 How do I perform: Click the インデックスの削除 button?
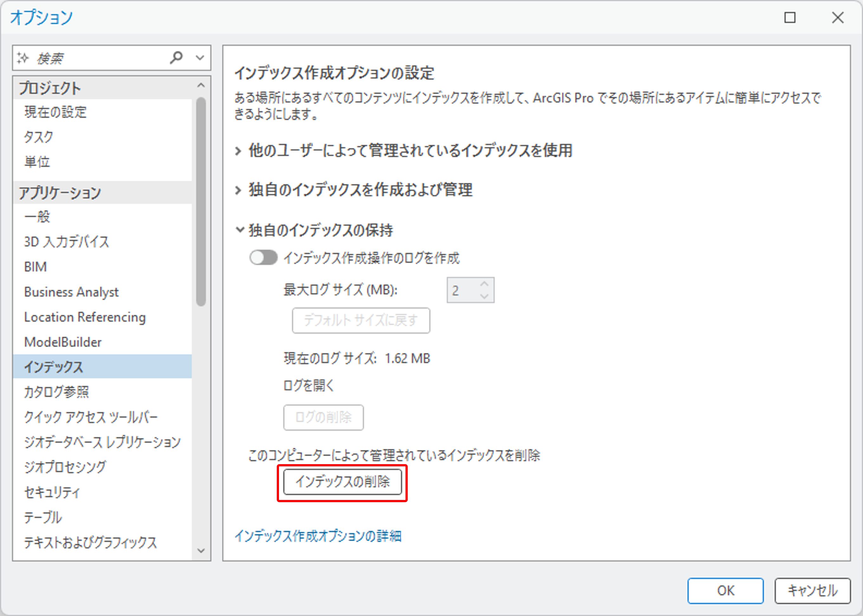342,482
